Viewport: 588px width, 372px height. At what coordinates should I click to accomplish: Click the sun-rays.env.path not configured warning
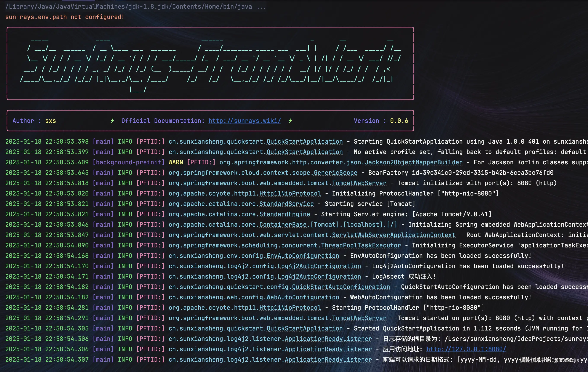click(65, 17)
